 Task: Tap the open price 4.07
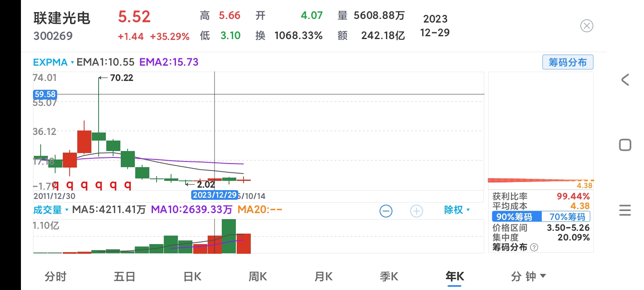pyautogui.click(x=312, y=16)
